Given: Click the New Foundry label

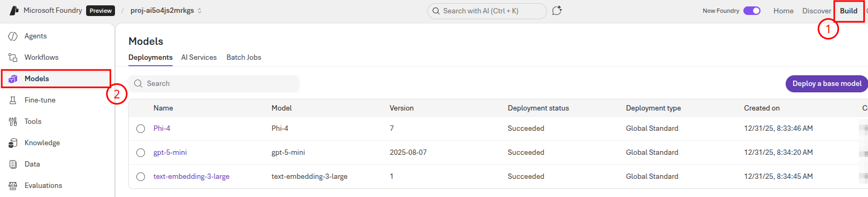Looking at the screenshot, I should (721, 11).
